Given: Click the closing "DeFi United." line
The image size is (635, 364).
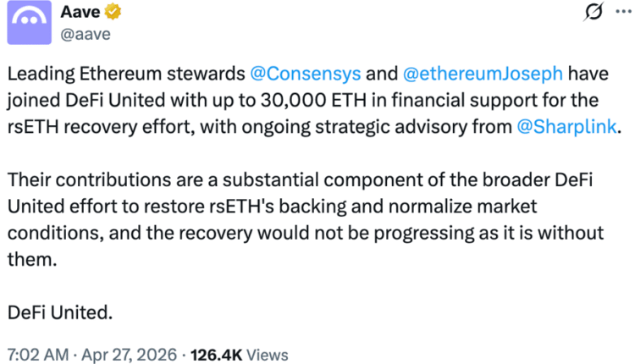Looking at the screenshot, I should (59, 311).
